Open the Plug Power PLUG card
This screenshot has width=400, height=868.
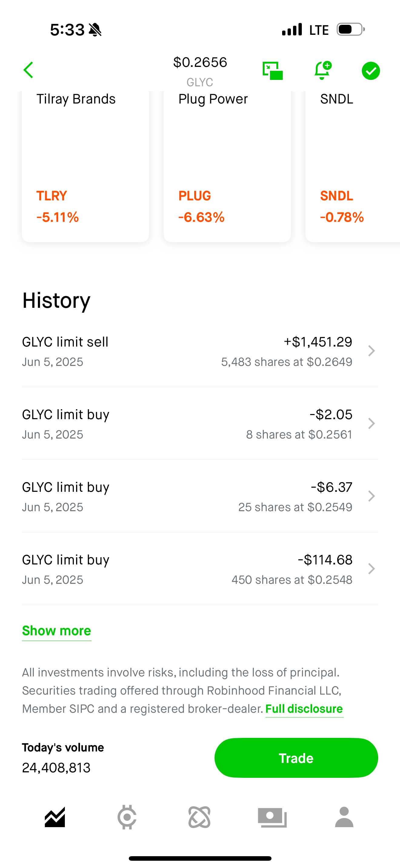point(227,165)
